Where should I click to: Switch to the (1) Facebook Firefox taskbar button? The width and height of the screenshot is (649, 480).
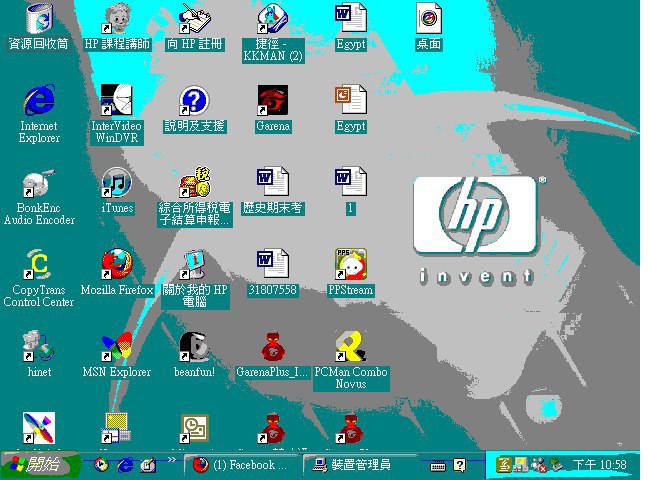click(x=241, y=465)
